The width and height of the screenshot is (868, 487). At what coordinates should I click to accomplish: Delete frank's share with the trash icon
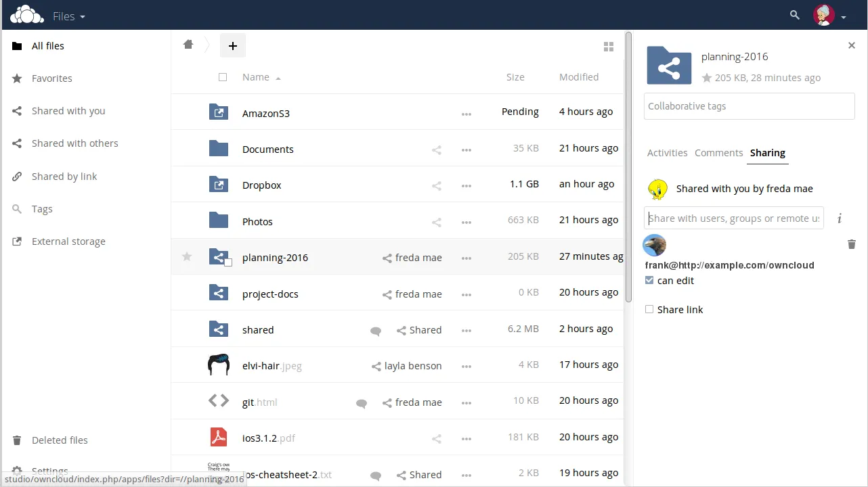[x=851, y=244]
